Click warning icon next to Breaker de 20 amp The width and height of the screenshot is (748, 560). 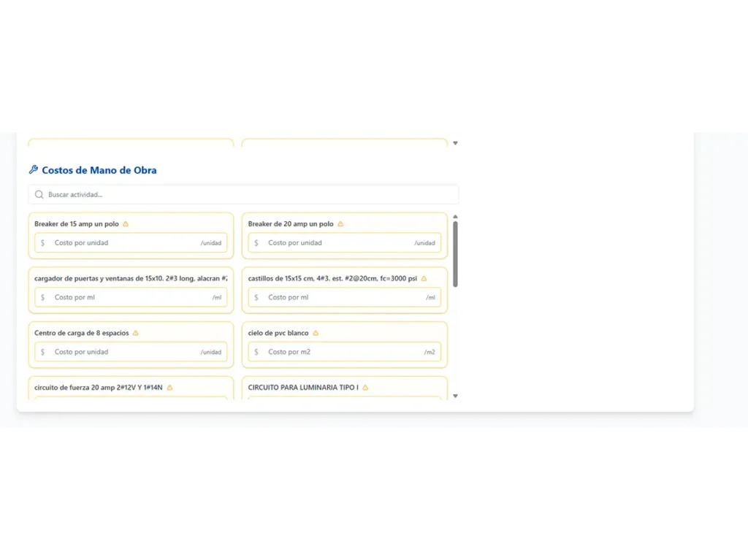click(340, 224)
